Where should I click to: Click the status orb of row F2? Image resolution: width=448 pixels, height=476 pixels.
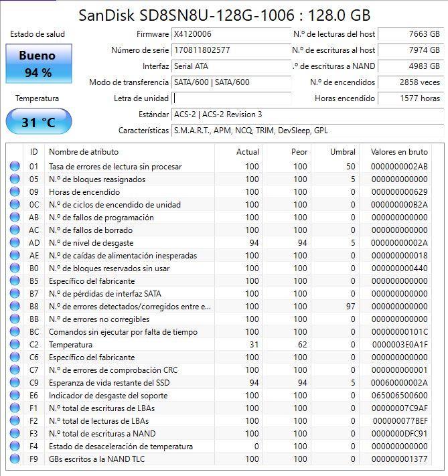tap(15, 420)
